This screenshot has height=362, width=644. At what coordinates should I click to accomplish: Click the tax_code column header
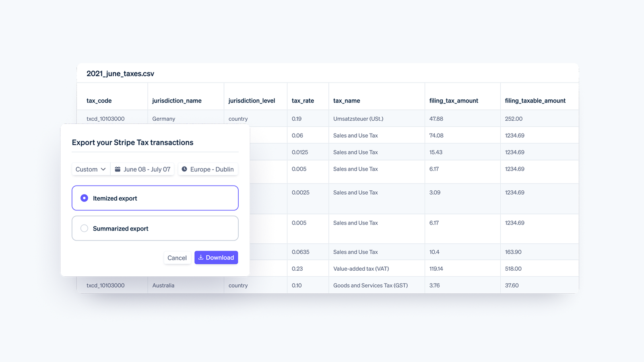pos(99,101)
